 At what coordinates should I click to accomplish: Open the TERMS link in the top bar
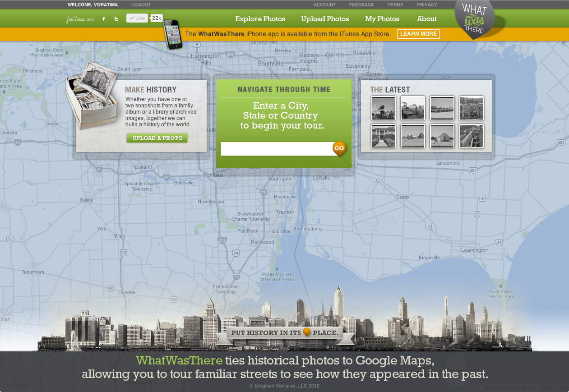pos(395,5)
